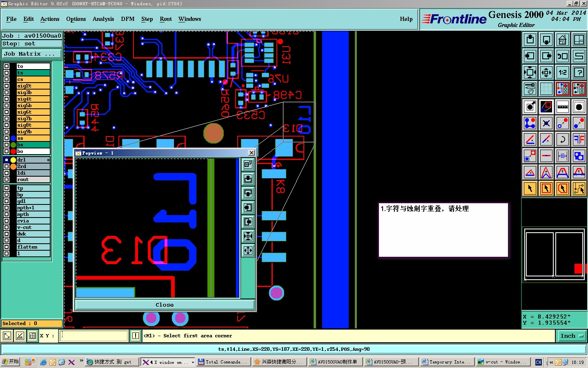Click the exclamation mark icon beside XY field
This screenshot has width=588, height=368.
pos(136,336)
